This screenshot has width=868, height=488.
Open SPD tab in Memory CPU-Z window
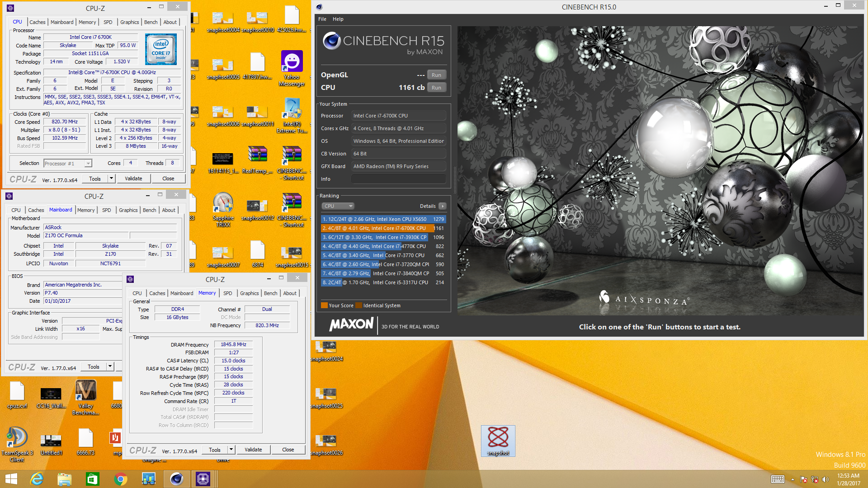point(228,293)
